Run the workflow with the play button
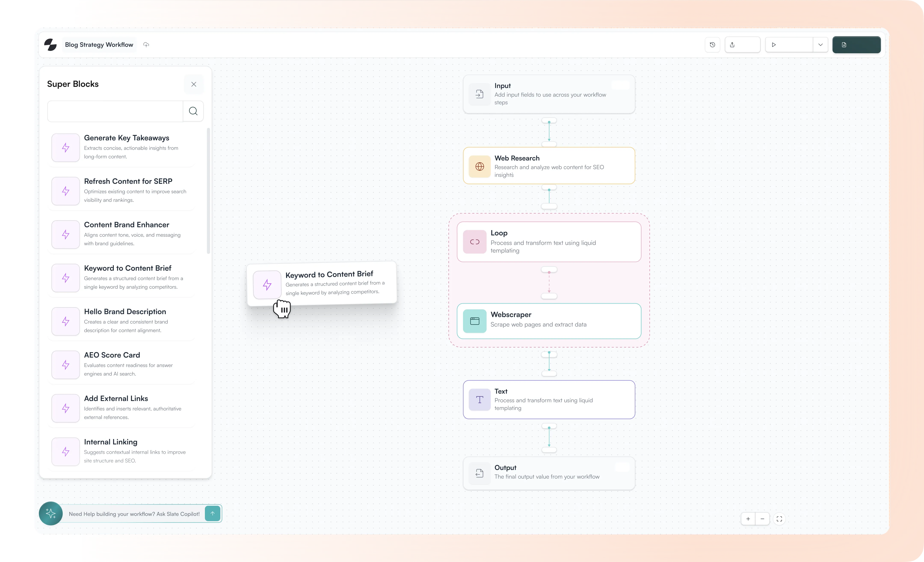 click(774, 45)
